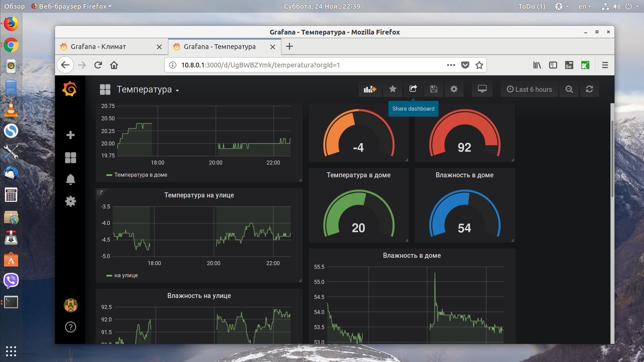Viewport: 644px width, 362px height.
Task: Click the Share dashboard icon
Action: pos(413,89)
